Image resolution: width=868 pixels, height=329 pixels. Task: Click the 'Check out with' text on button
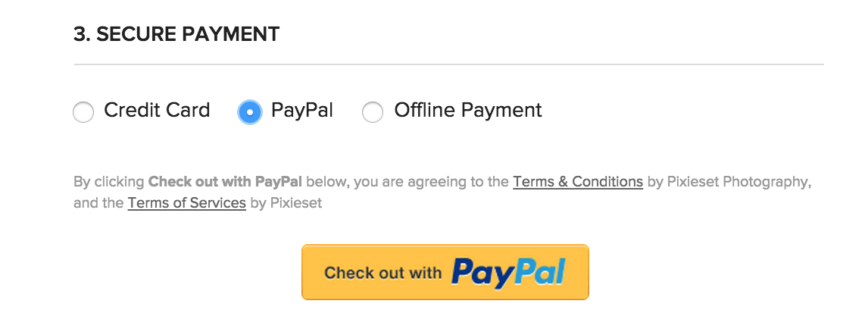(x=383, y=272)
